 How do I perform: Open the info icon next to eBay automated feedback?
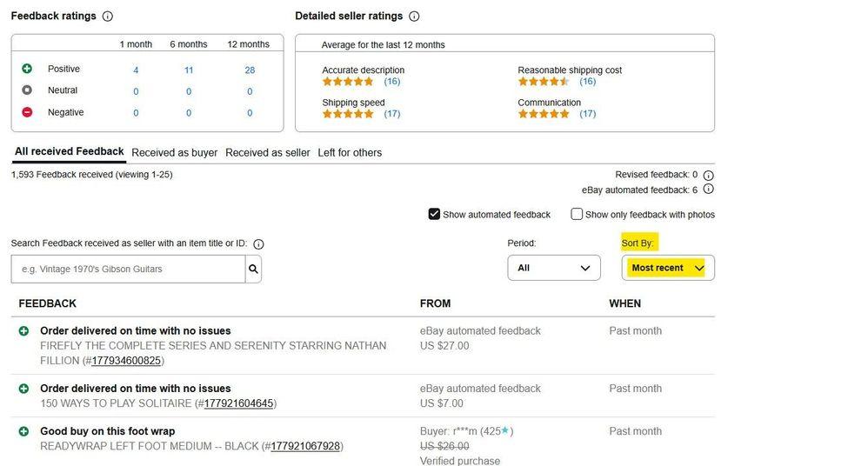tap(708, 190)
